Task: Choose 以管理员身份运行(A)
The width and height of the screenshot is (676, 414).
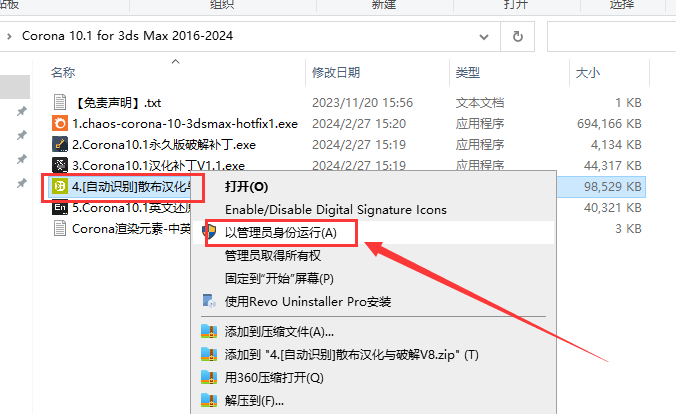Action: (281, 232)
